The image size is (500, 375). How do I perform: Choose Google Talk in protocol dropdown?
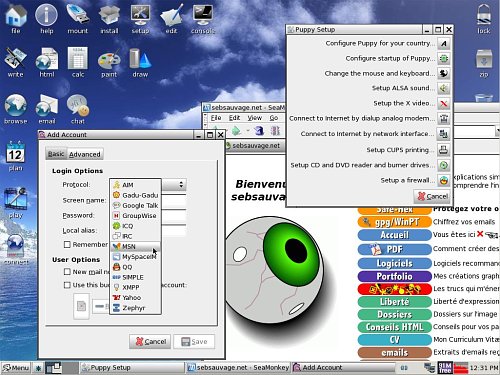click(x=135, y=205)
